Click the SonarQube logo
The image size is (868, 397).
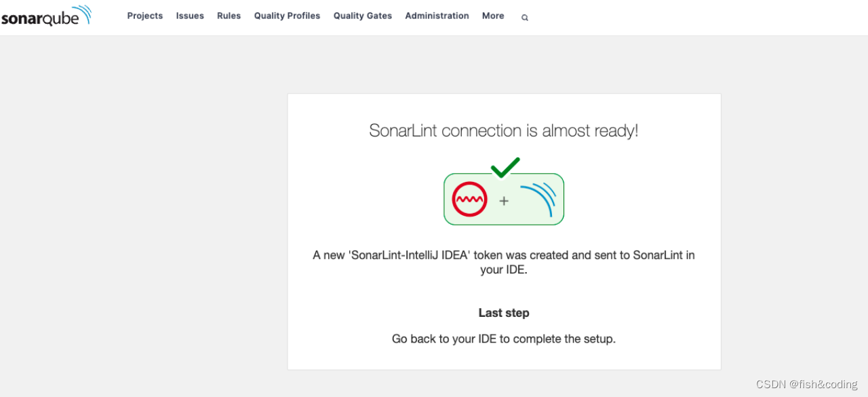pos(46,16)
